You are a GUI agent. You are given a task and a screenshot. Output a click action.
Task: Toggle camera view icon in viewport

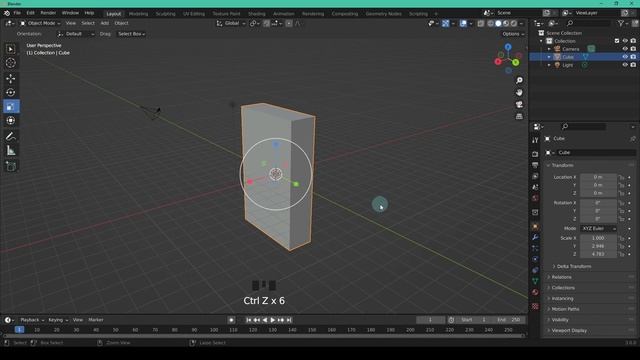click(x=519, y=104)
